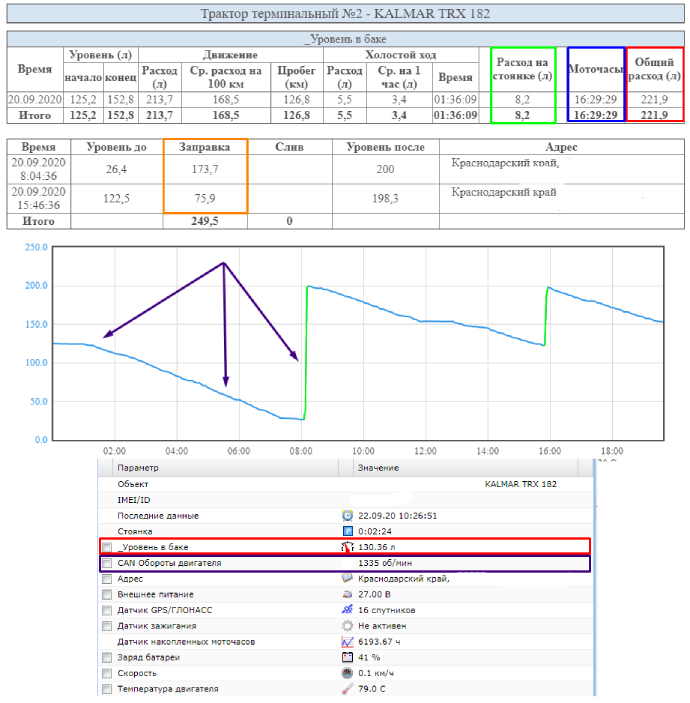Click the thermometer icon beside 79.0 C
Viewport: 690px width, 703px height.
click(x=348, y=689)
